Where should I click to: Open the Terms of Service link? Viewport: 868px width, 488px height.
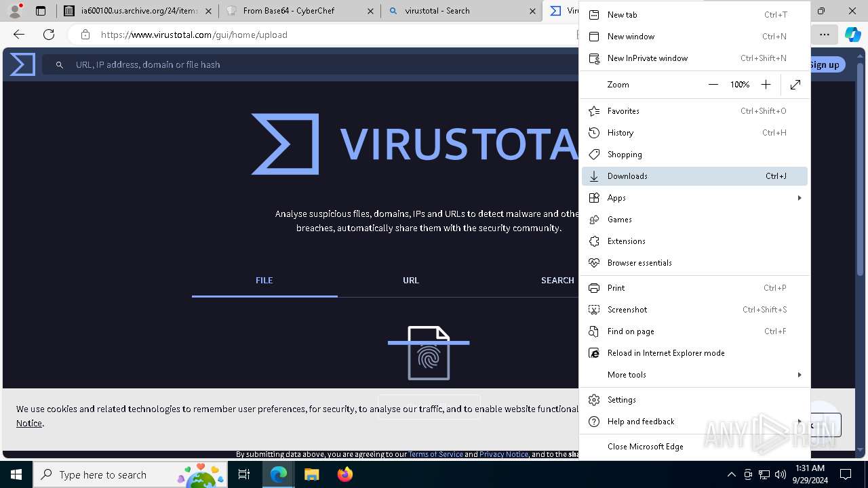pos(435,454)
